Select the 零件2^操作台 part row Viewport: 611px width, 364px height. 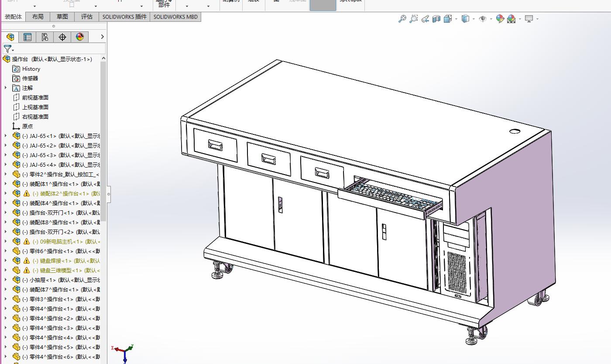(56, 174)
